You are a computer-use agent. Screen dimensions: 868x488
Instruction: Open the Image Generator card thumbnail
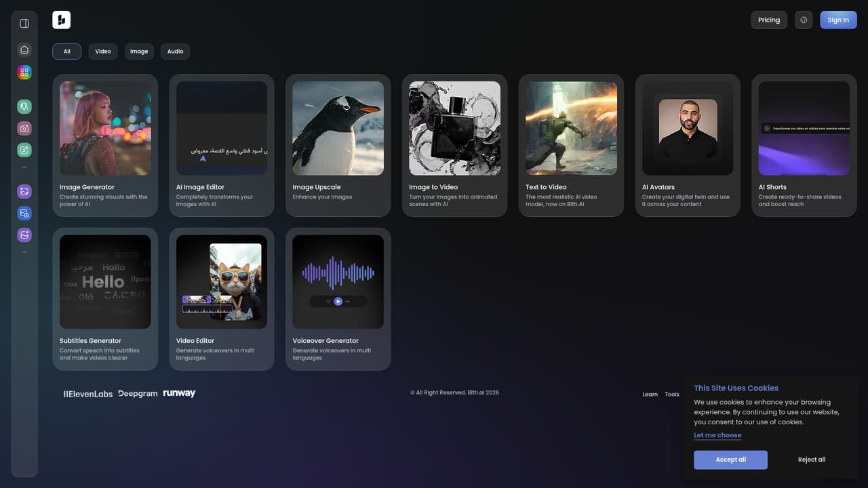[x=105, y=128]
